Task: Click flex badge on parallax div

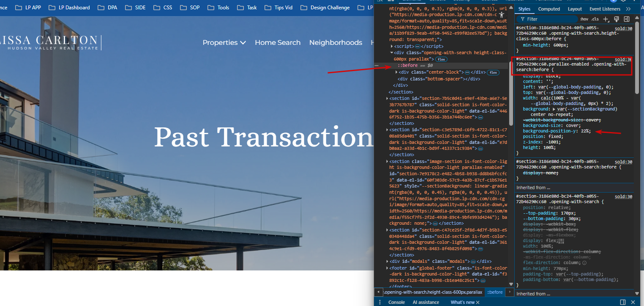Action: 442,59
